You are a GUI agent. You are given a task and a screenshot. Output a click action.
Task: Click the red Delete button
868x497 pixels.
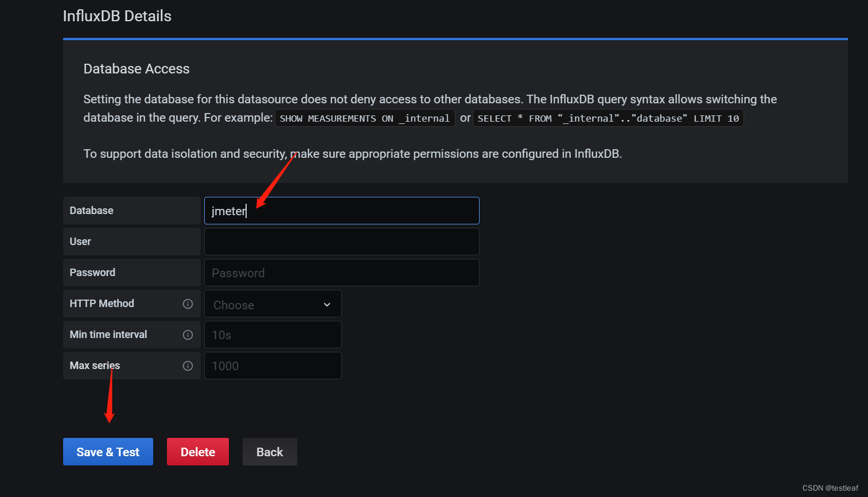(198, 452)
